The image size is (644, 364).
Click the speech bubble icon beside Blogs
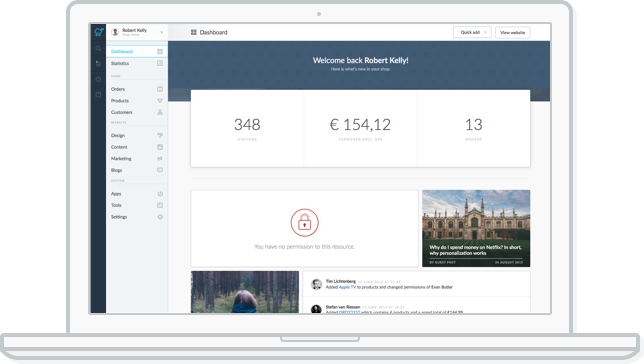(x=160, y=170)
